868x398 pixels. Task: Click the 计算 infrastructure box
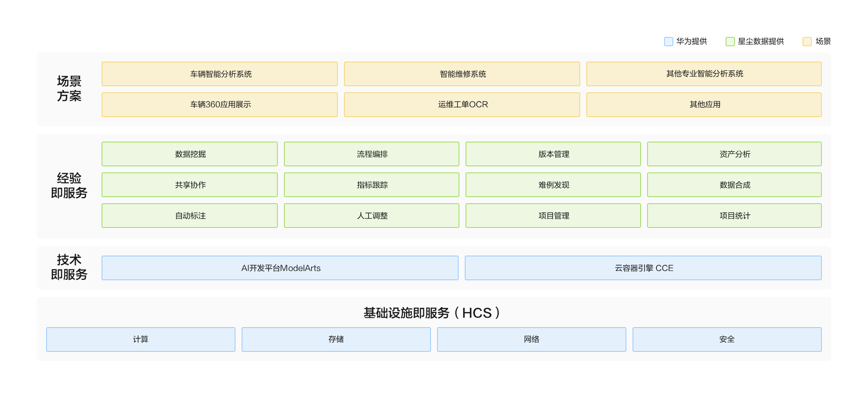(141, 339)
